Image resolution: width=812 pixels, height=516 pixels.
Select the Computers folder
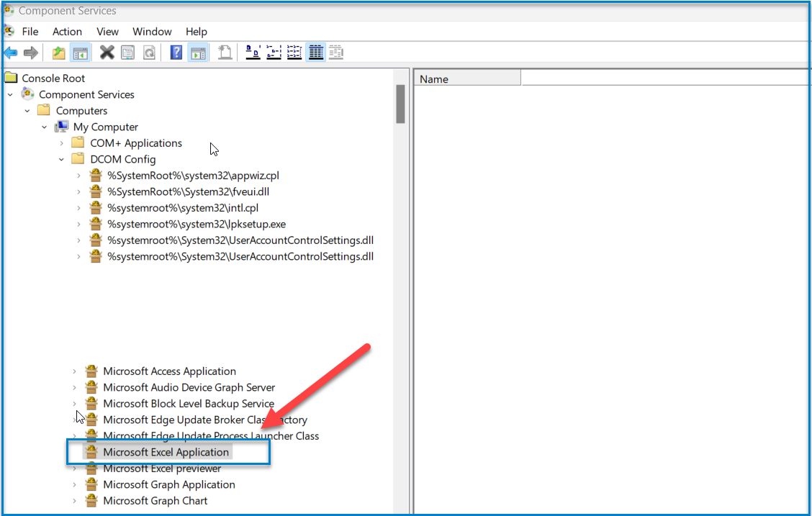pyautogui.click(x=81, y=111)
